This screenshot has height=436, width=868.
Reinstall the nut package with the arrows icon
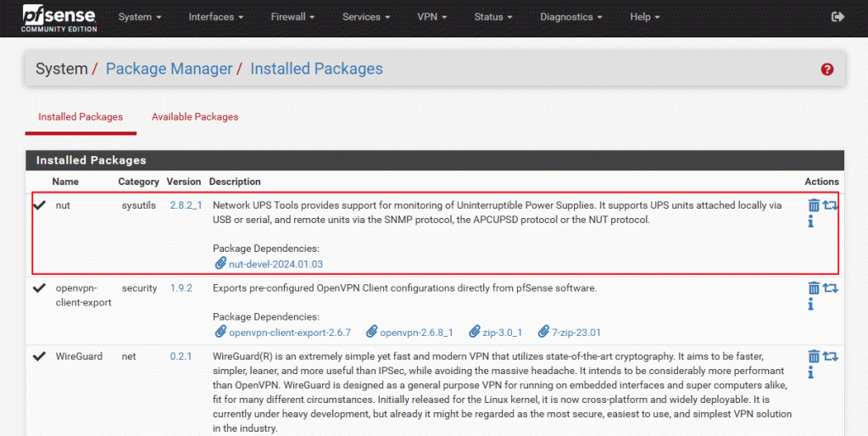(830, 205)
